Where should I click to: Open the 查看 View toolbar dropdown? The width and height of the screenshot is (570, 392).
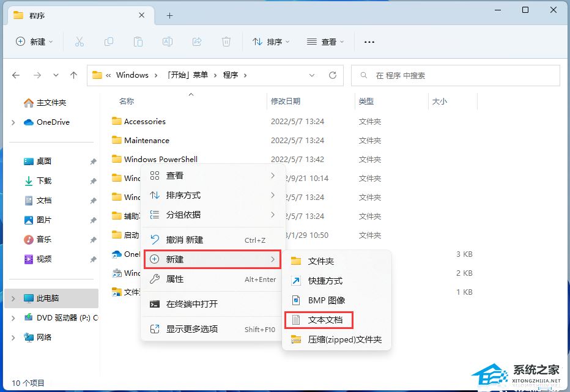point(325,42)
